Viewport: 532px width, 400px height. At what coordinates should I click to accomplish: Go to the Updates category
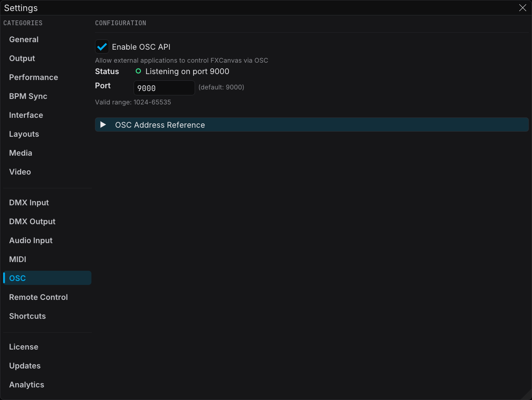[x=47, y=366]
